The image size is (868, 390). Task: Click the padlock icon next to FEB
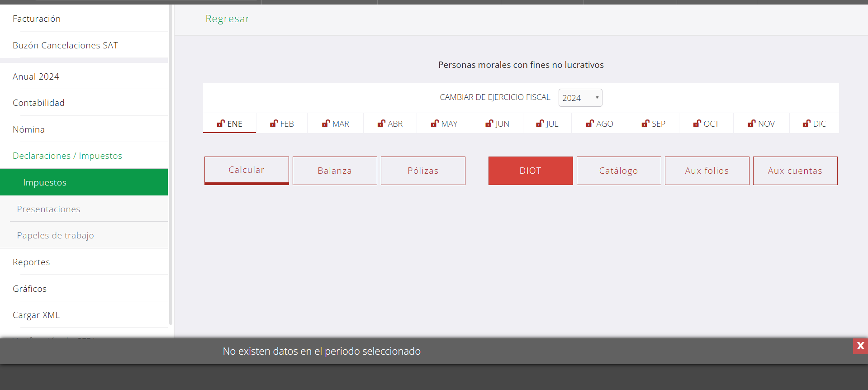pos(274,124)
